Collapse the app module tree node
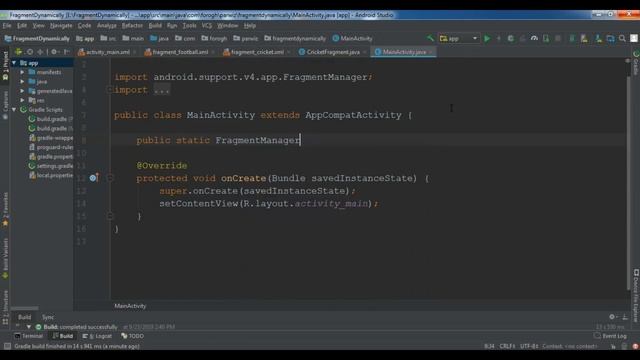 (x=14, y=63)
